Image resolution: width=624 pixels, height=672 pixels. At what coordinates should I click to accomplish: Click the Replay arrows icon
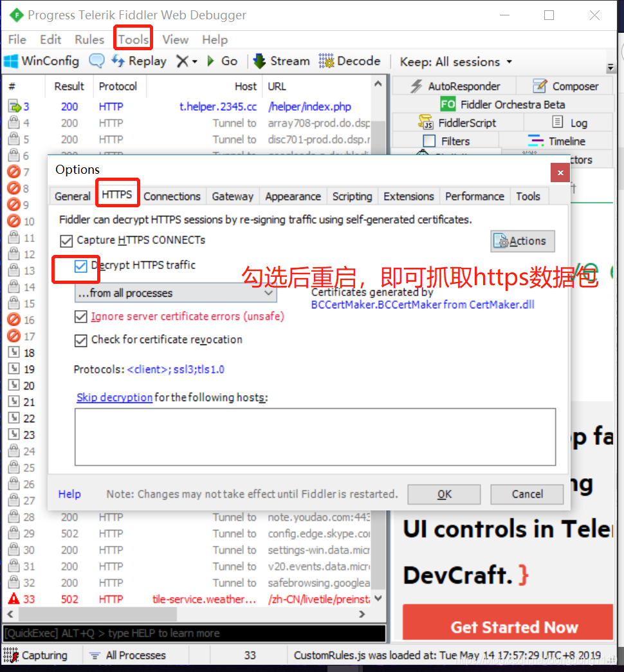pos(118,61)
